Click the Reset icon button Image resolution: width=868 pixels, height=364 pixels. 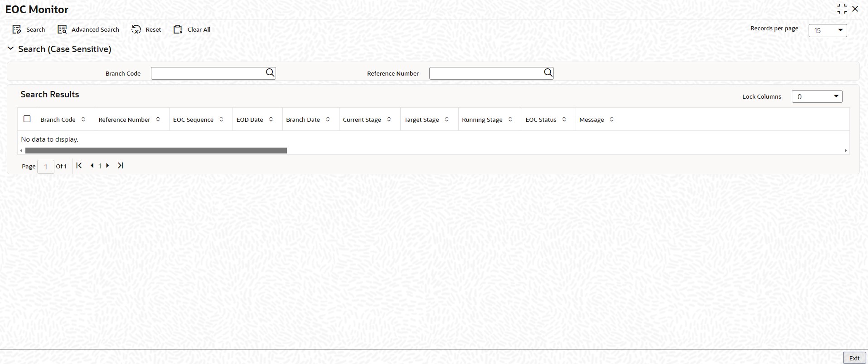[x=136, y=29]
